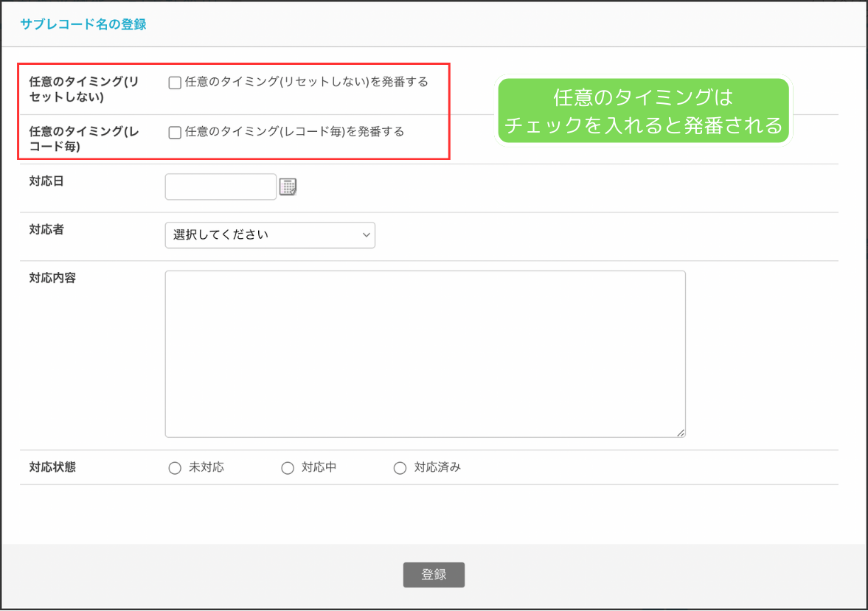Open the 対応者 selection dropdown
The height and width of the screenshot is (611, 868).
[x=269, y=235]
